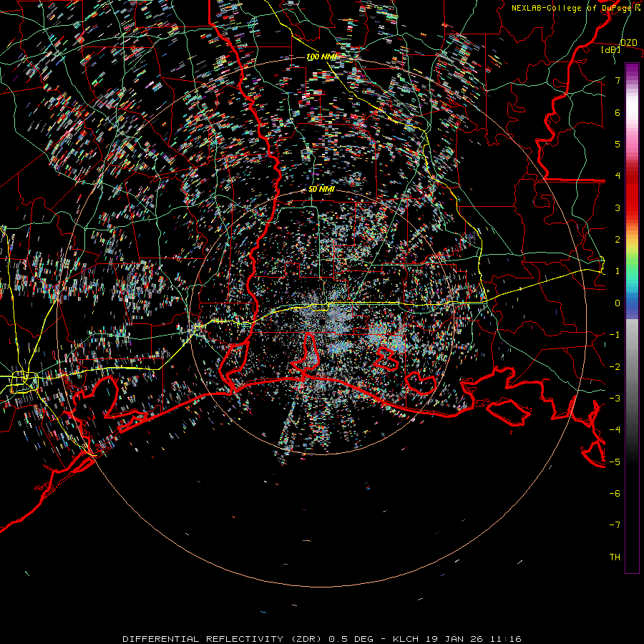The height and width of the screenshot is (644, 644).
Task: Click the -4 tick on the color scale
Action: (615, 430)
